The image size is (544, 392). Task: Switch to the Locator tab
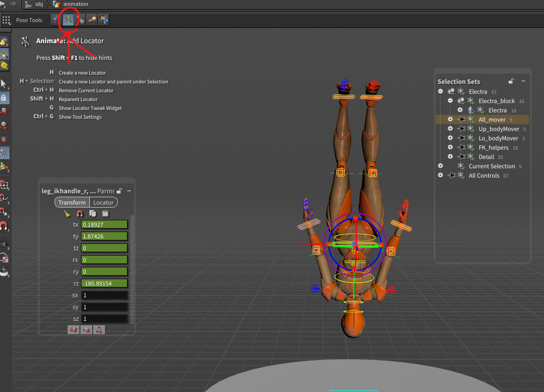pos(104,202)
